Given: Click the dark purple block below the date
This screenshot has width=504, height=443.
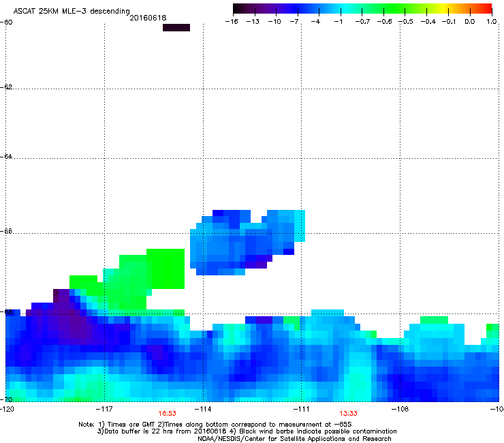Looking at the screenshot, I should click(x=176, y=27).
